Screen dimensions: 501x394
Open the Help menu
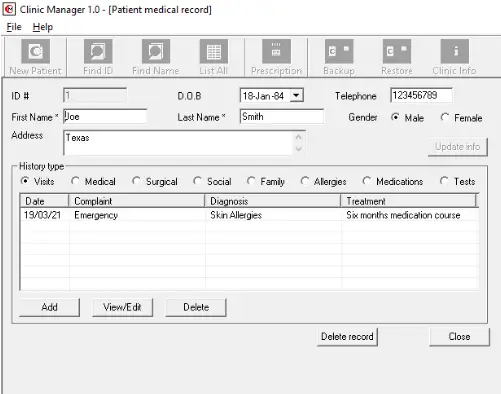(43, 27)
